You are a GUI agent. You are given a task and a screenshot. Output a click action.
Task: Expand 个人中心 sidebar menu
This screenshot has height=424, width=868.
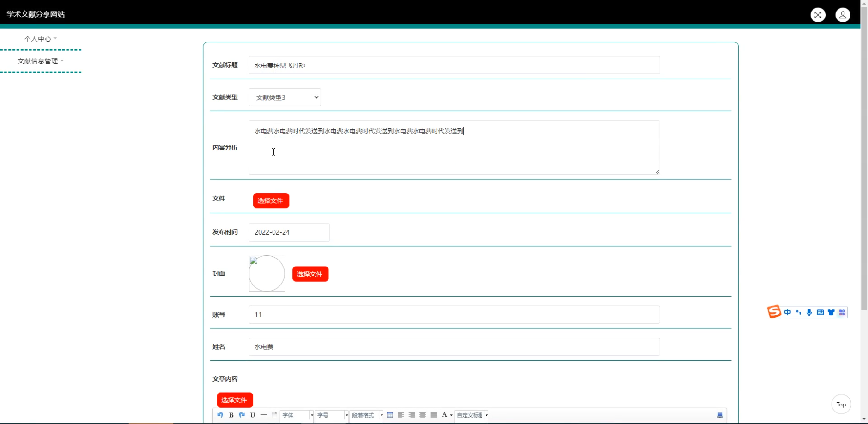(x=41, y=39)
